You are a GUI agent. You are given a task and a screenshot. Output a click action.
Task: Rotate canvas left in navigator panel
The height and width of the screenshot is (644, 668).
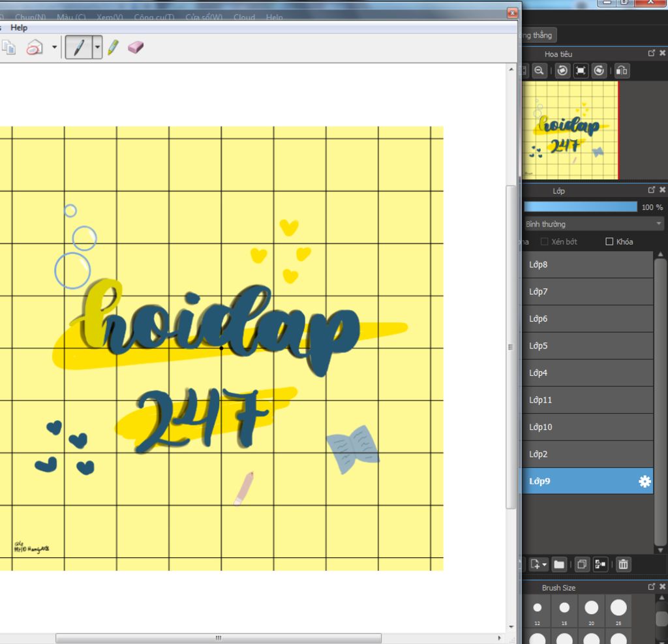tap(562, 70)
